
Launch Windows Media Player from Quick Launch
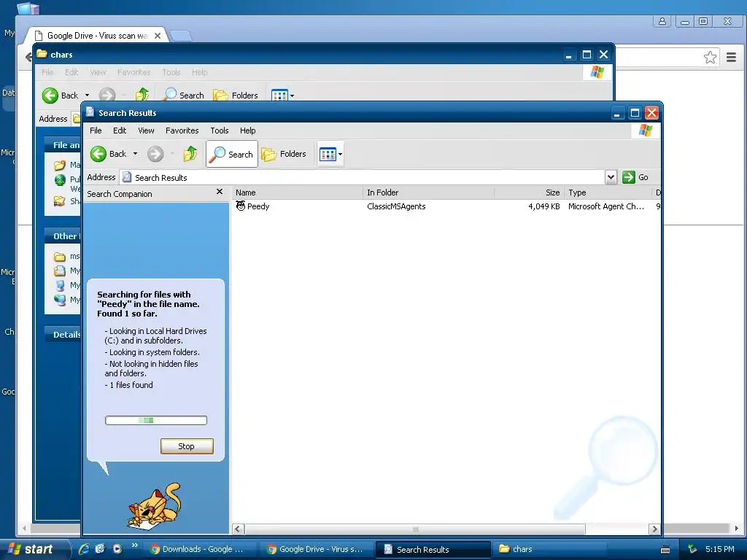117,549
